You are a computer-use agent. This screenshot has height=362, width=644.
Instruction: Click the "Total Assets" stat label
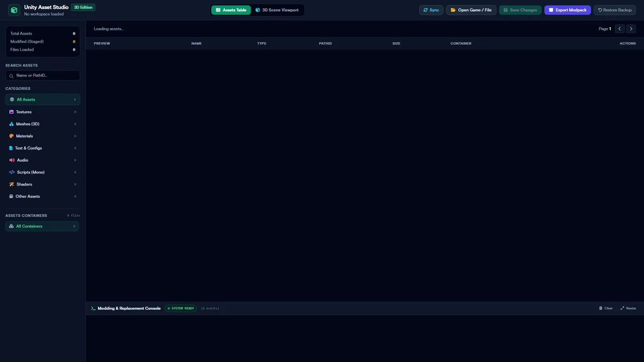(21, 34)
